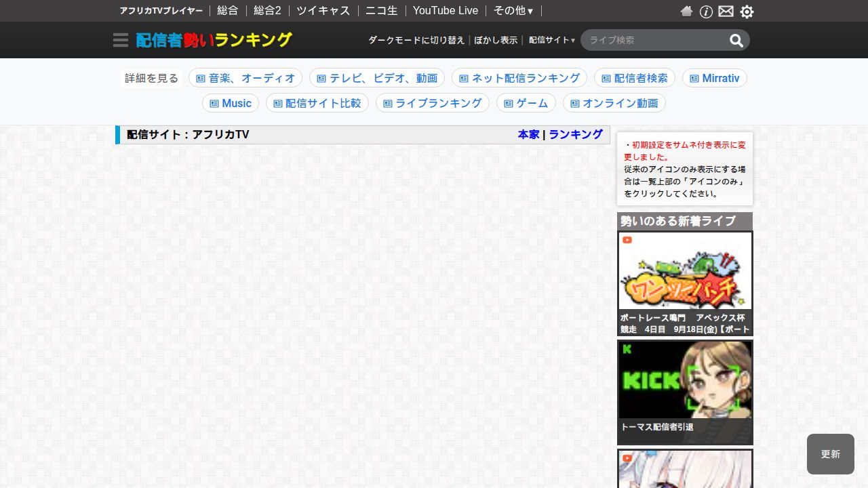Open the hamburger menu icon
Image resolution: width=868 pixels, height=488 pixels.
[x=121, y=40]
